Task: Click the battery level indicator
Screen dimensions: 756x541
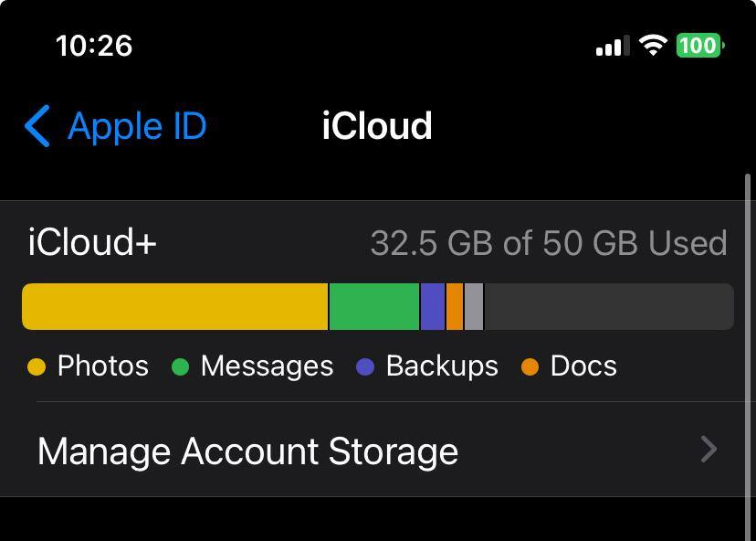Action: (699, 46)
